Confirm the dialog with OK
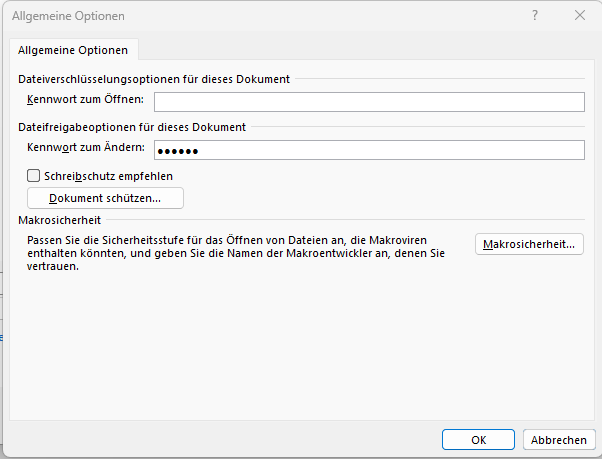The height and width of the screenshot is (459, 602). 479,439
